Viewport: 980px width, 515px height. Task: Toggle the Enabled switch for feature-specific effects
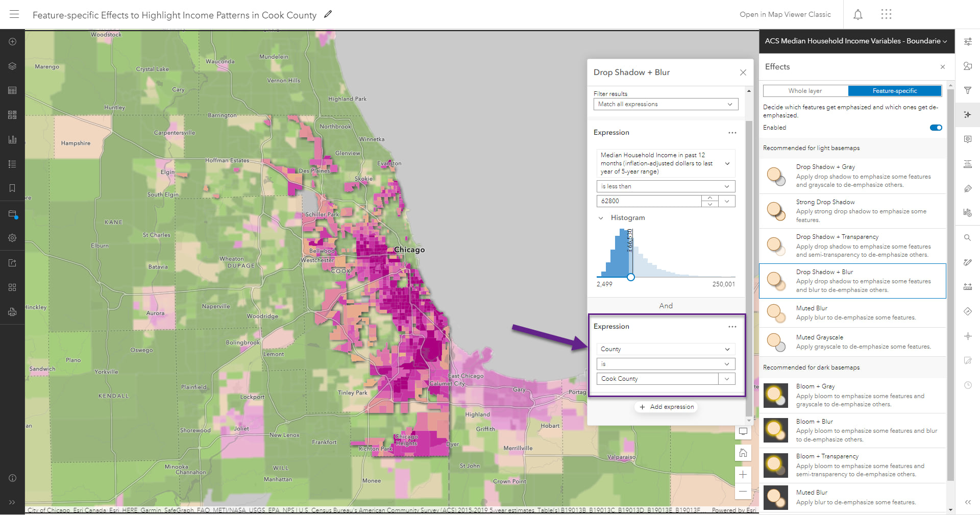pos(936,128)
